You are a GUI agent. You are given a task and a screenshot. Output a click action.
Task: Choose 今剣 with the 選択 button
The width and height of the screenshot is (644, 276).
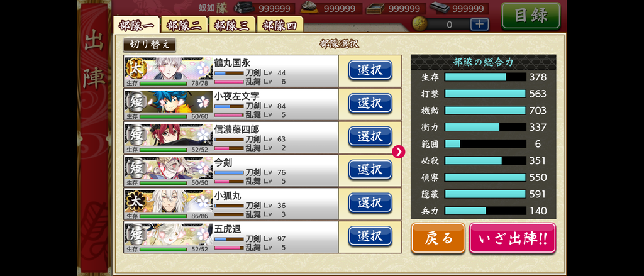coord(370,170)
